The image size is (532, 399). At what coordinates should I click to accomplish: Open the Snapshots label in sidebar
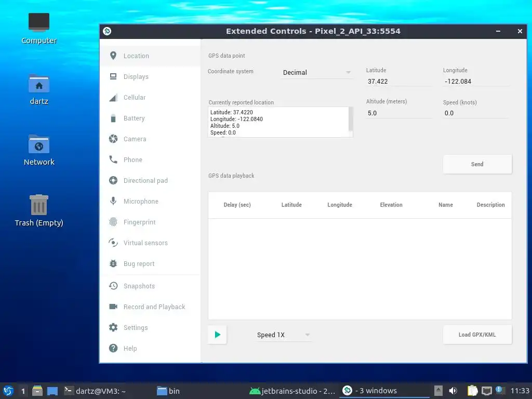[x=139, y=286]
